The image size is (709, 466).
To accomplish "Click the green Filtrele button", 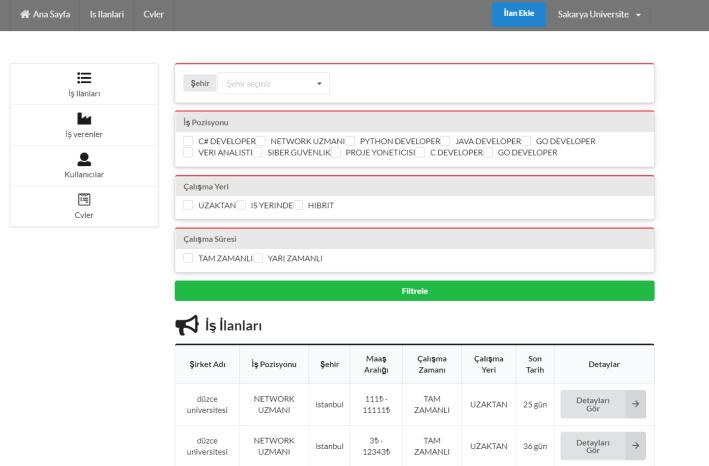I will coord(415,291).
